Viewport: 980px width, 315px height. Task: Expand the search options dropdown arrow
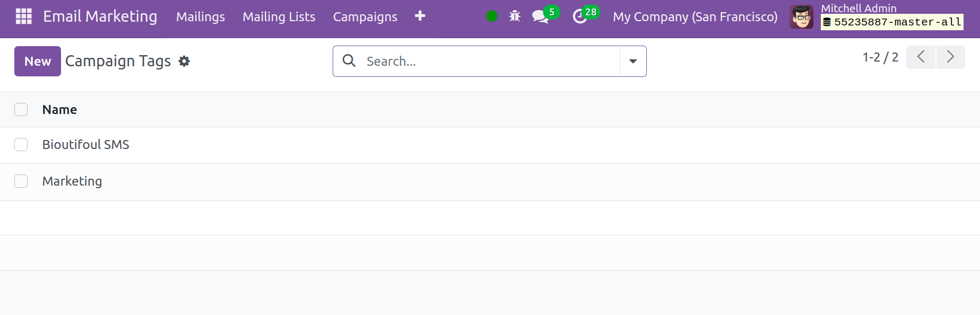[x=633, y=62]
